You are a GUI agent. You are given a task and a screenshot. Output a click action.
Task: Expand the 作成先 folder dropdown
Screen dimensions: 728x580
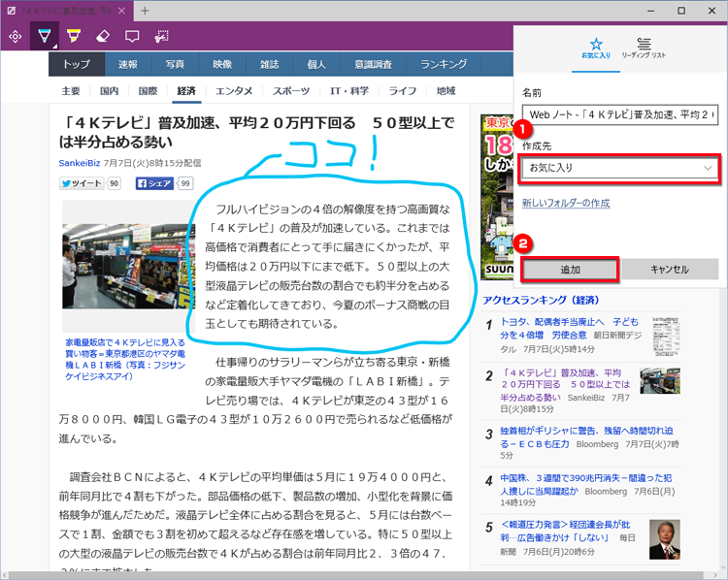click(x=619, y=168)
